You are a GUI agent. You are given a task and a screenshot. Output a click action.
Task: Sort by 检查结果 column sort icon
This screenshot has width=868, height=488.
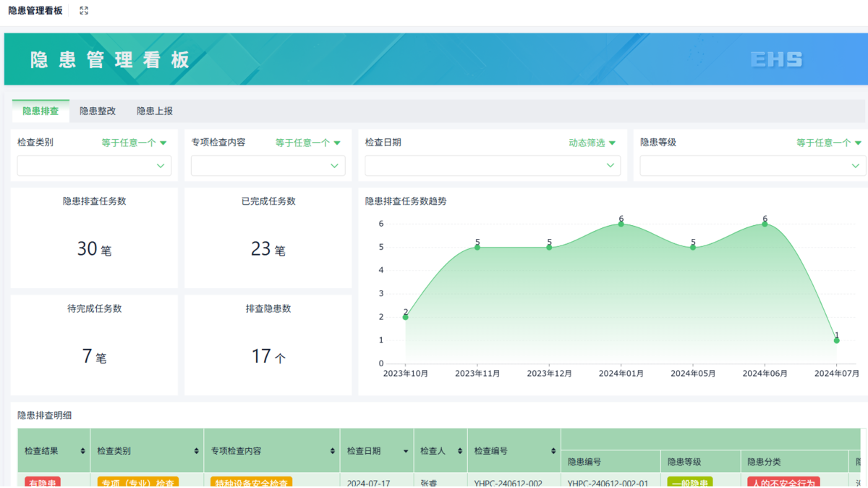pos(83,451)
